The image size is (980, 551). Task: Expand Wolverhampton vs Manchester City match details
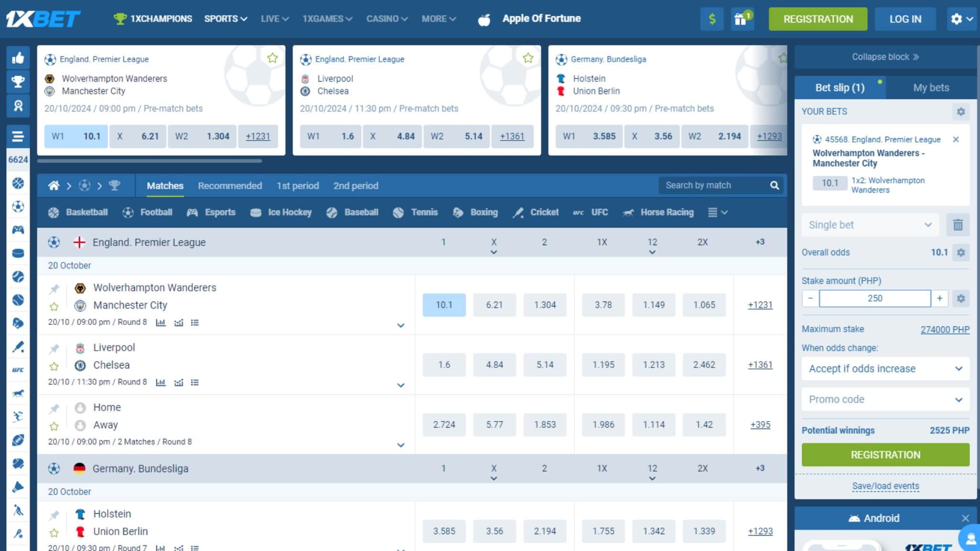400,325
